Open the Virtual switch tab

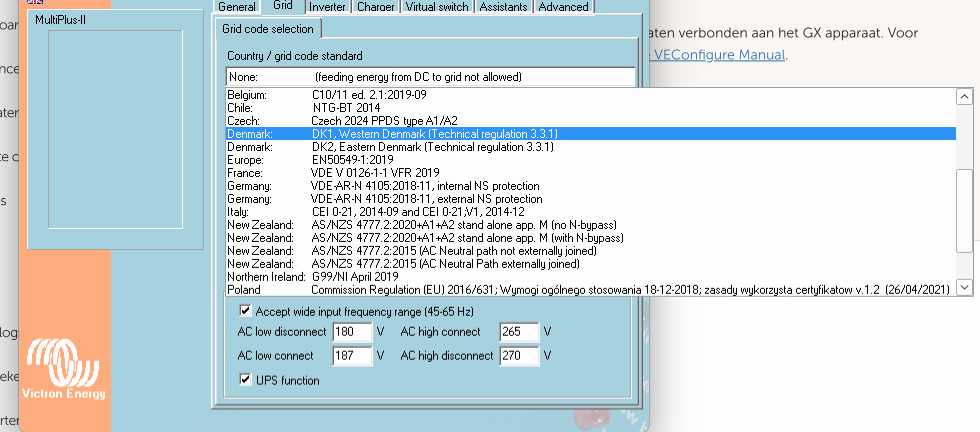pyautogui.click(x=437, y=7)
